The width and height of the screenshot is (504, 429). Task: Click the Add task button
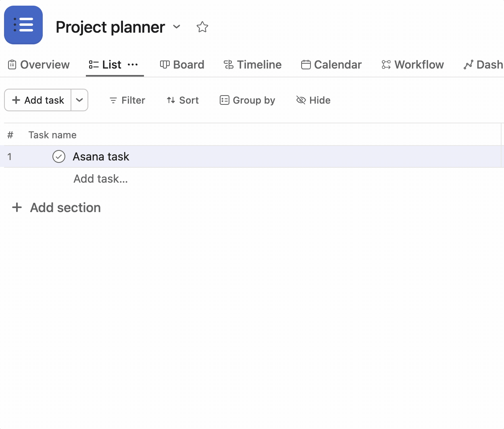tap(38, 100)
